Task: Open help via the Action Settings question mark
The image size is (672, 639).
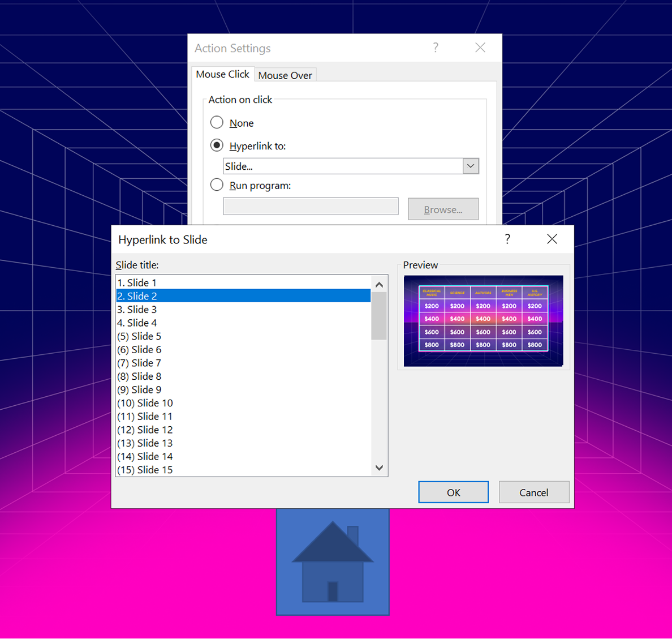Action: click(435, 48)
